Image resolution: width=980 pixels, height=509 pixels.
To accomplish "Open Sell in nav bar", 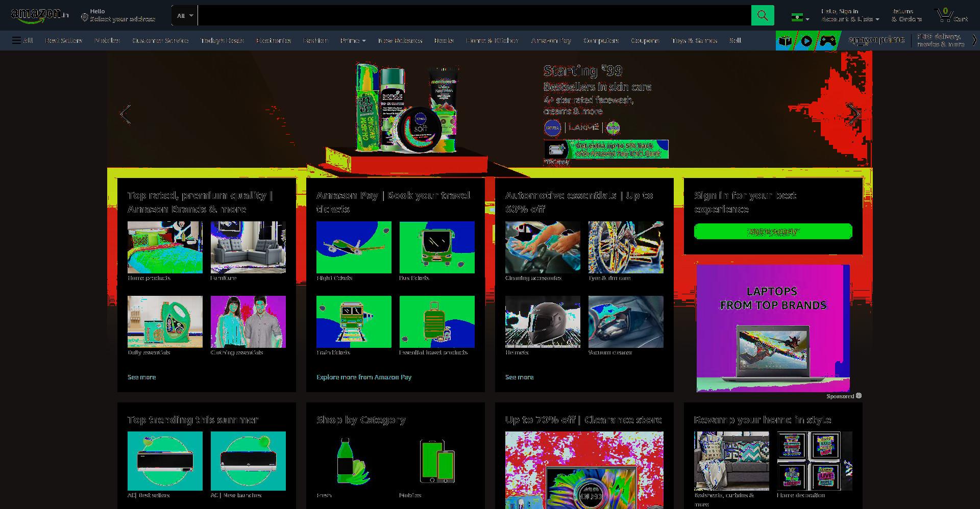I will 735,40.
